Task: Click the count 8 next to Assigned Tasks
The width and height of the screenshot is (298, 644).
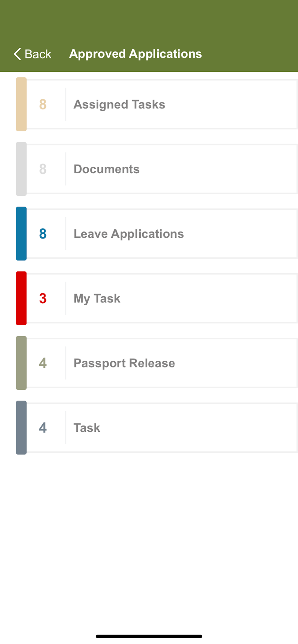Action: pos(43,104)
